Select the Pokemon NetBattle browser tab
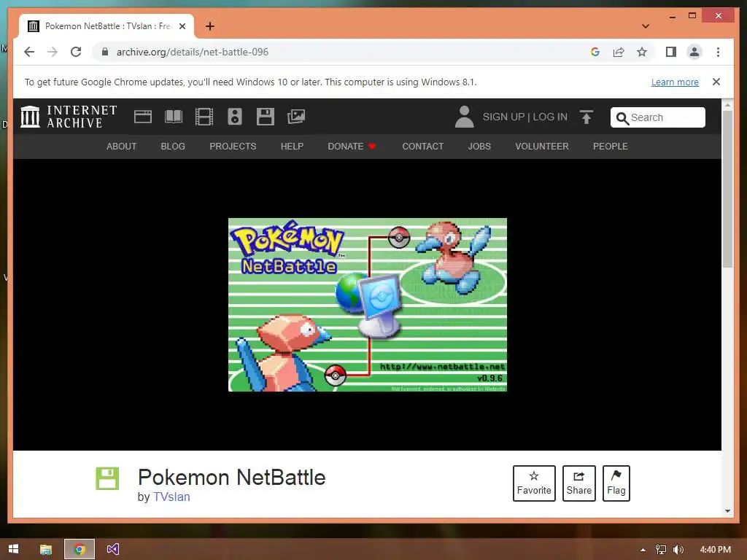The height and width of the screenshot is (560, 747). click(107, 26)
